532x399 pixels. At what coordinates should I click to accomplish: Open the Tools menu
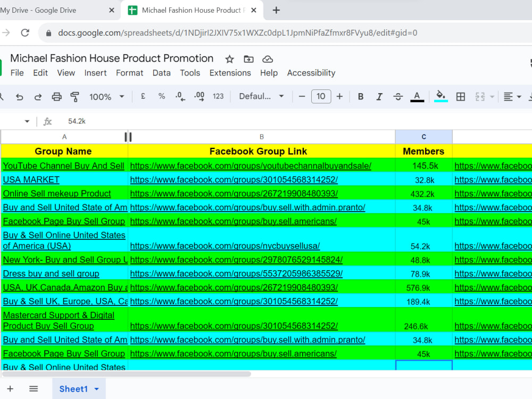tap(190, 73)
